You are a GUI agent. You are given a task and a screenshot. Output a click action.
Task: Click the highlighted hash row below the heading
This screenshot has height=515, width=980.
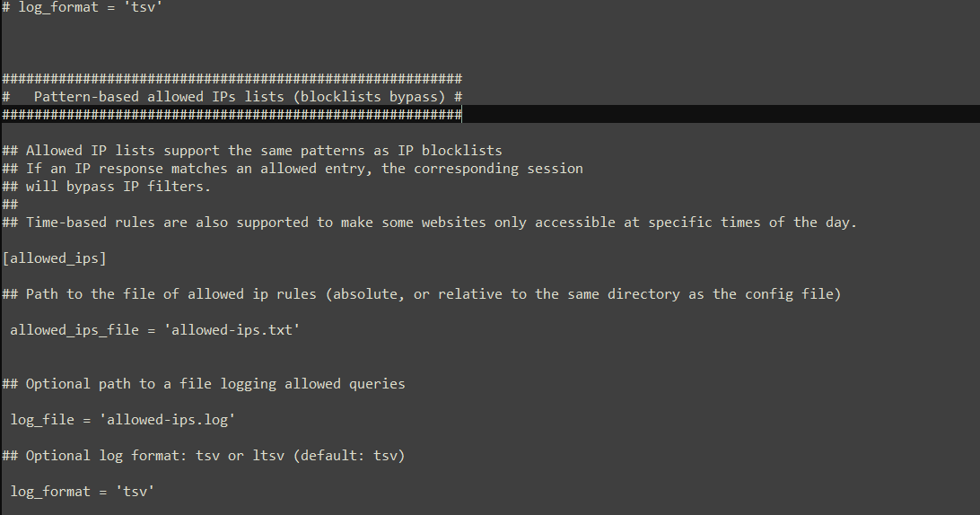tap(232, 114)
